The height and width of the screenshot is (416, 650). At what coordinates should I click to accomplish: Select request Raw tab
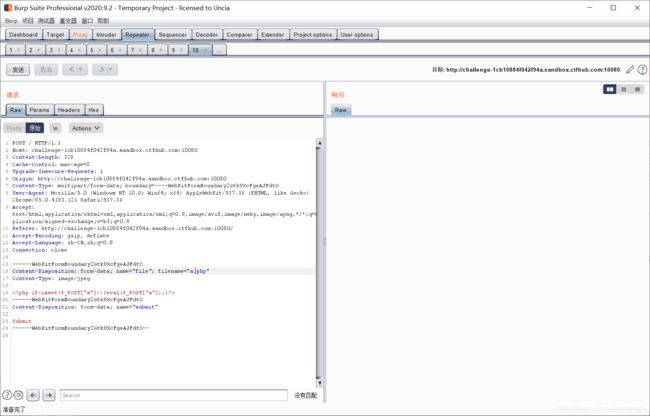tap(16, 110)
